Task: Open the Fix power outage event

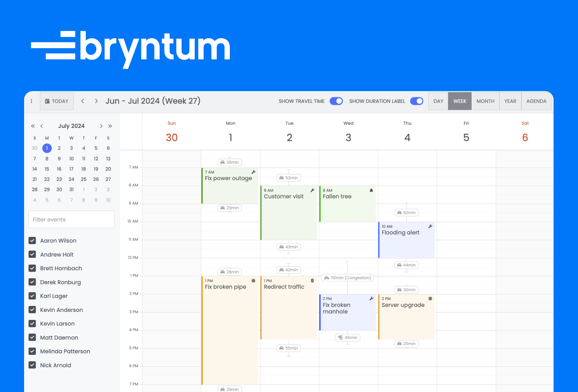Action: click(x=229, y=186)
